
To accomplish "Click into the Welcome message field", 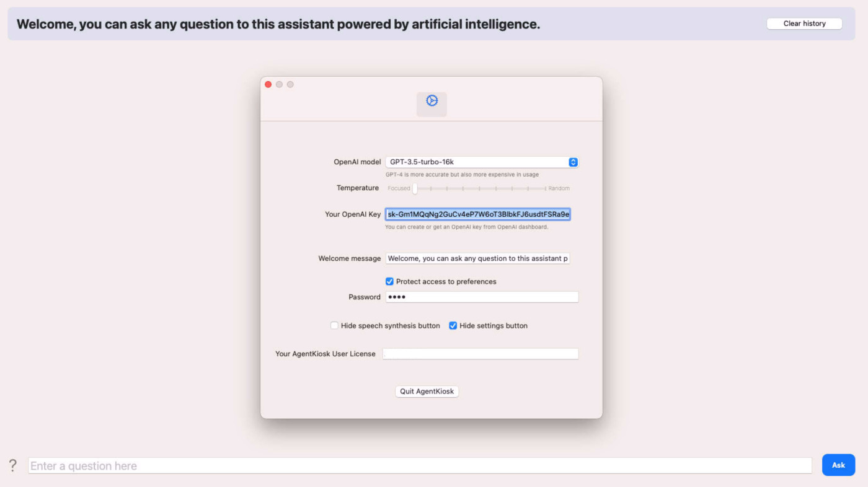I will tap(477, 258).
